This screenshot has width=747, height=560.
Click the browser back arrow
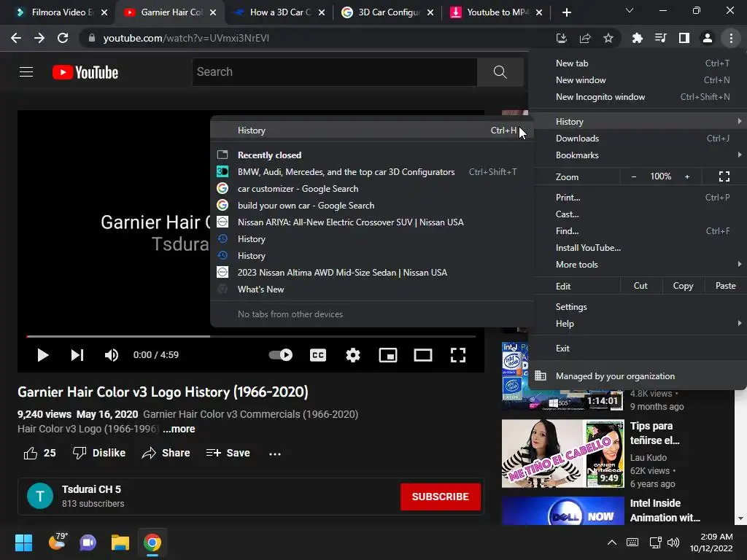16,38
